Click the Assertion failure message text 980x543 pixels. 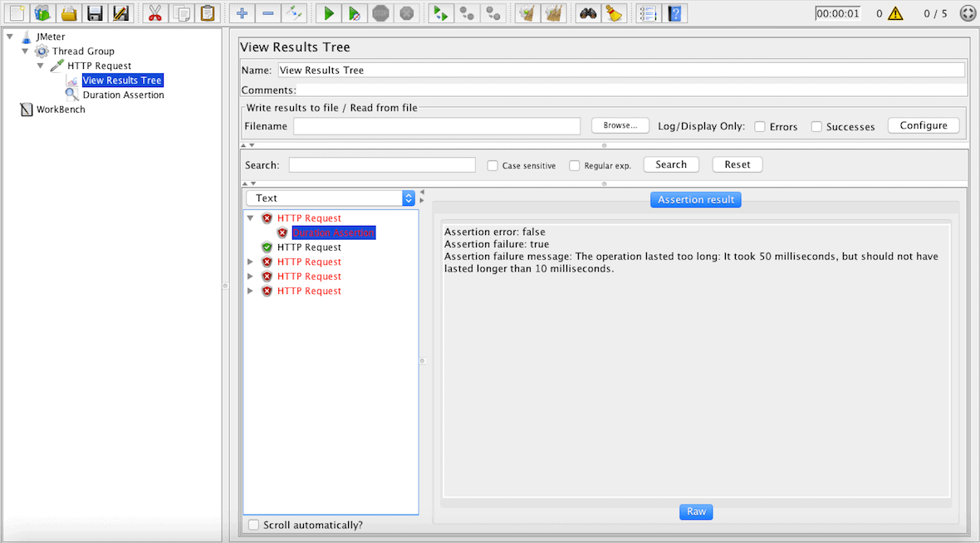point(691,262)
